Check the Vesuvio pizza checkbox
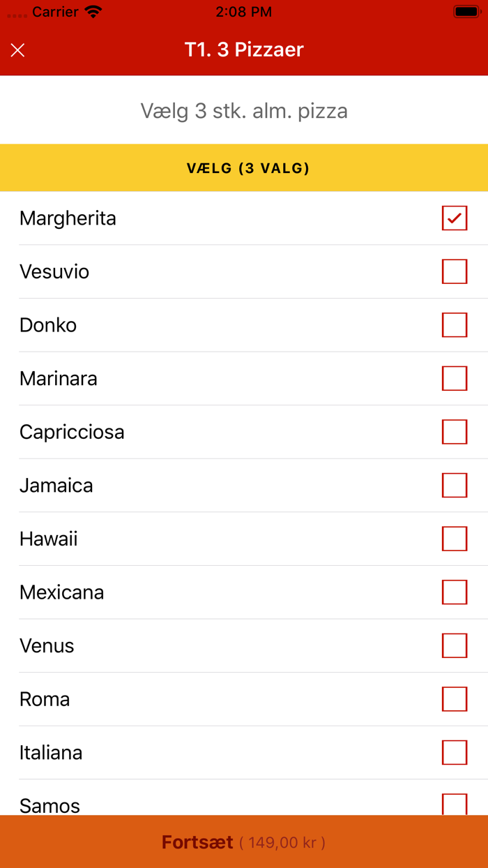Screen dimensions: 488x868 pyautogui.click(x=455, y=271)
